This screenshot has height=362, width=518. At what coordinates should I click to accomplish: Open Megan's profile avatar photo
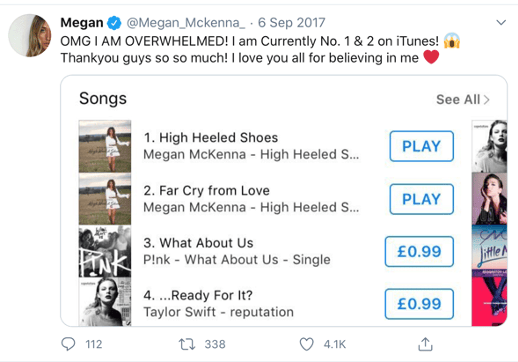coord(30,35)
